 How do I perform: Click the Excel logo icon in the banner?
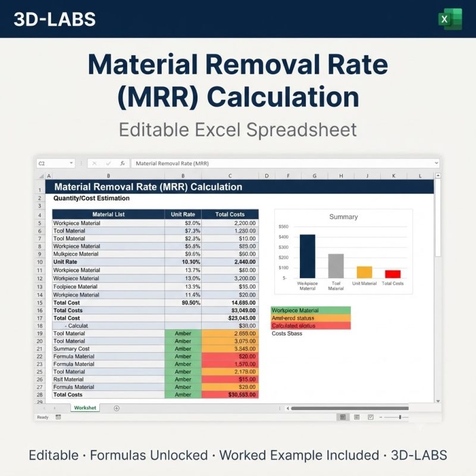[450, 19]
